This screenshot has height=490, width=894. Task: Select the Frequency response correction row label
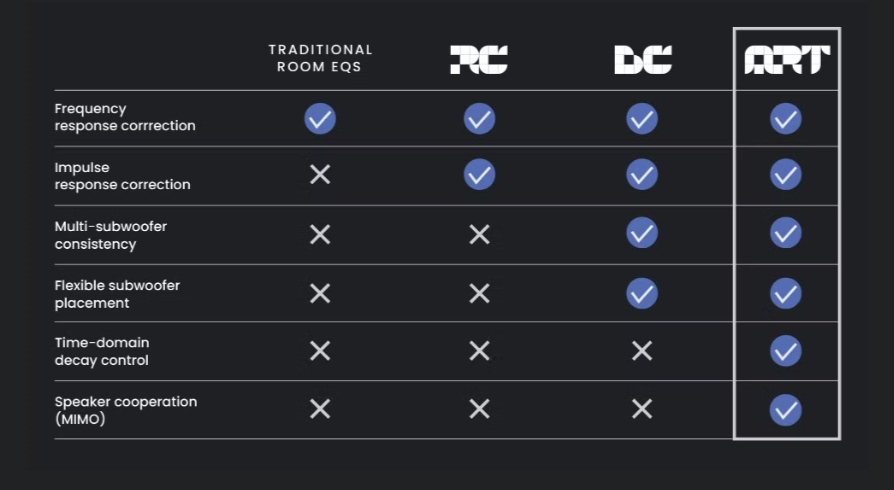click(x=124, y=117)
